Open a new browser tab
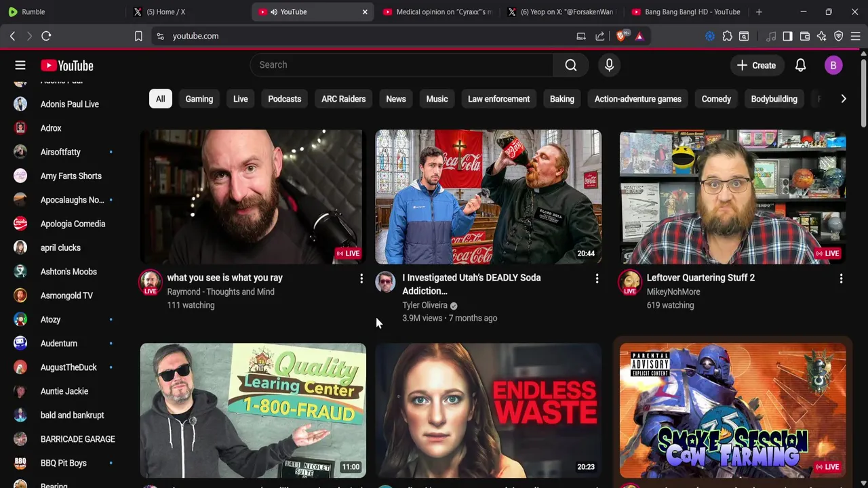868x488 pixels. pos(759,12)
